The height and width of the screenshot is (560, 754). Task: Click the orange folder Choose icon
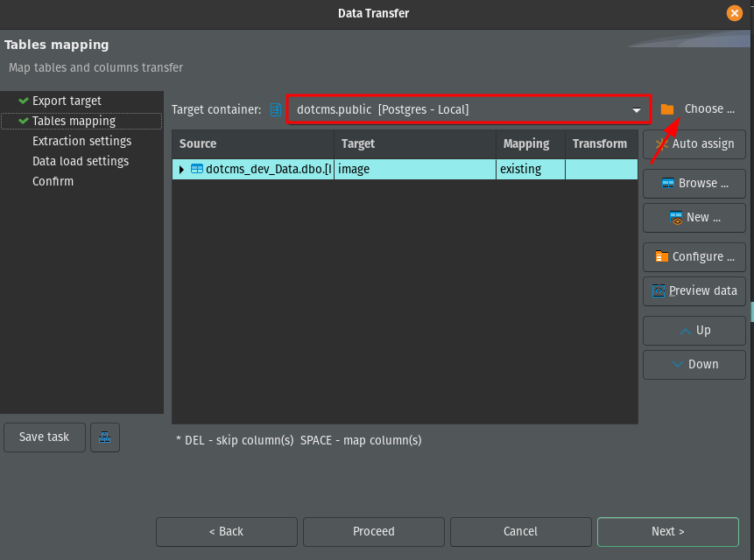(x=667, y=109)
